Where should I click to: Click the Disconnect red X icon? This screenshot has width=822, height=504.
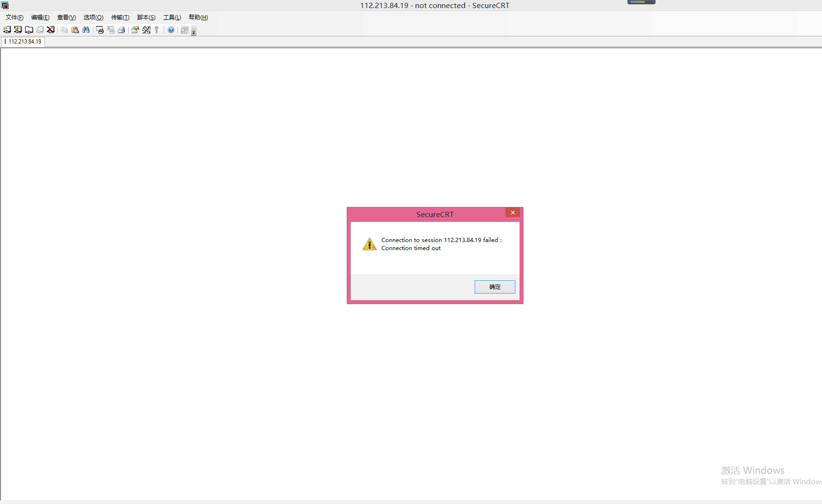51,30
